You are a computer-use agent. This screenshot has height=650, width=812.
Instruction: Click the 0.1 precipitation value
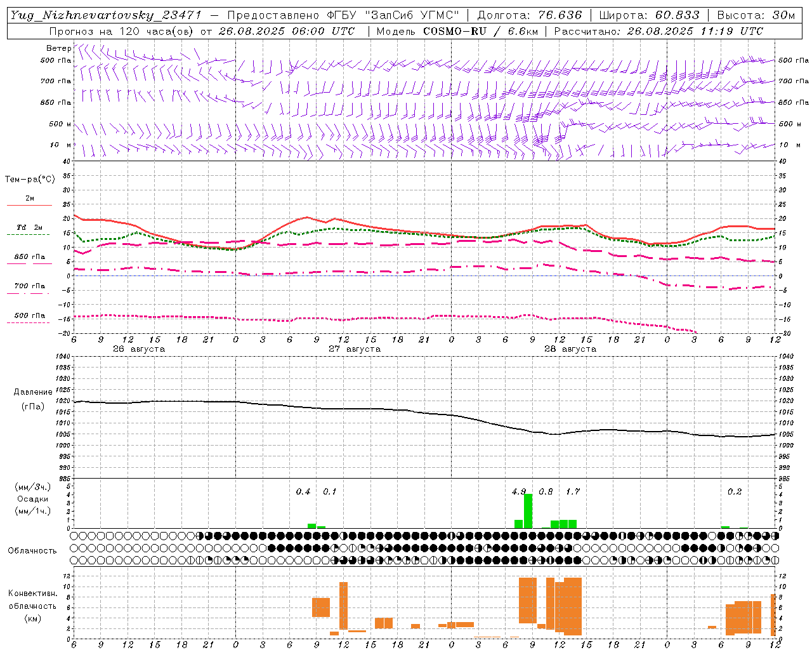pyautogui.click(x=330, y=492)
